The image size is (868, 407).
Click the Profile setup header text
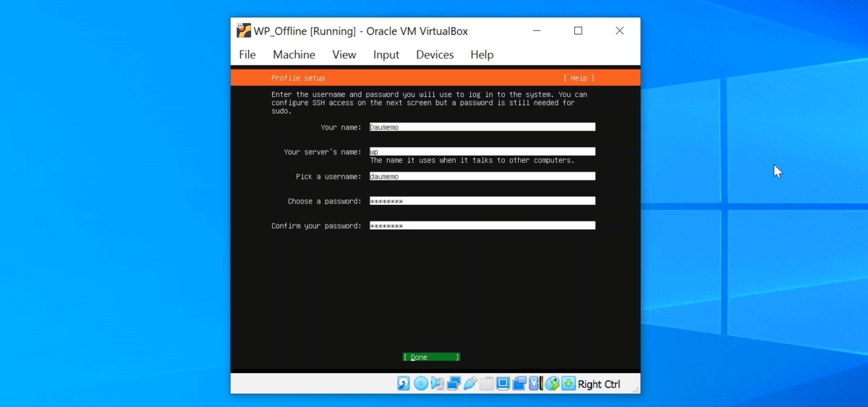coord(298,77)
